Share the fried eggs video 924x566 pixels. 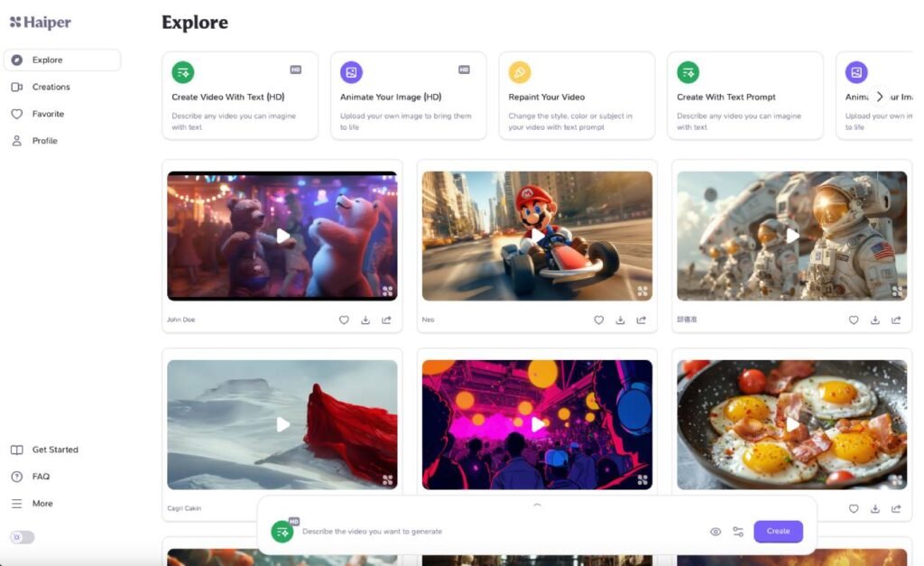896,509
